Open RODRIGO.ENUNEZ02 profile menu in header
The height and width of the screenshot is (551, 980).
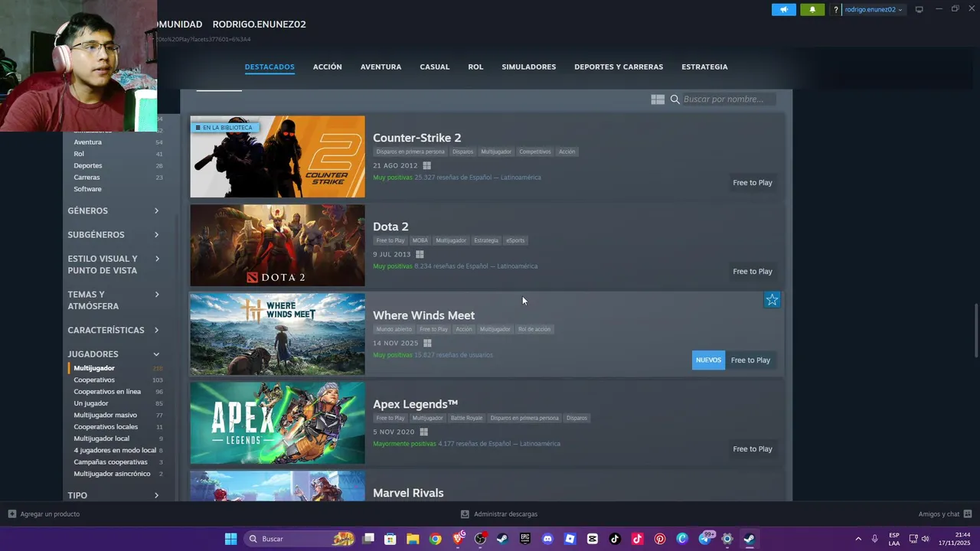click(259, 24)
